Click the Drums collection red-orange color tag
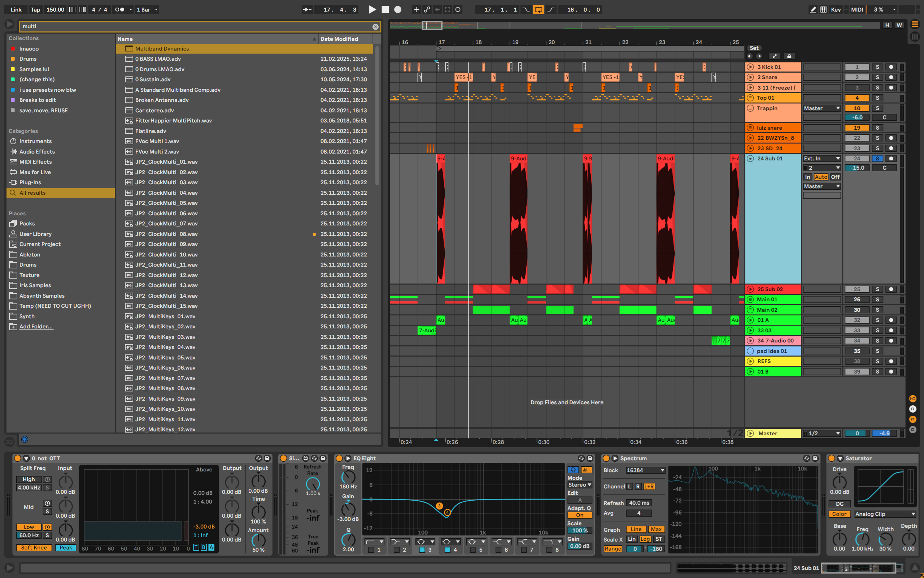924x578 pixels. click(x=13, y=59)
